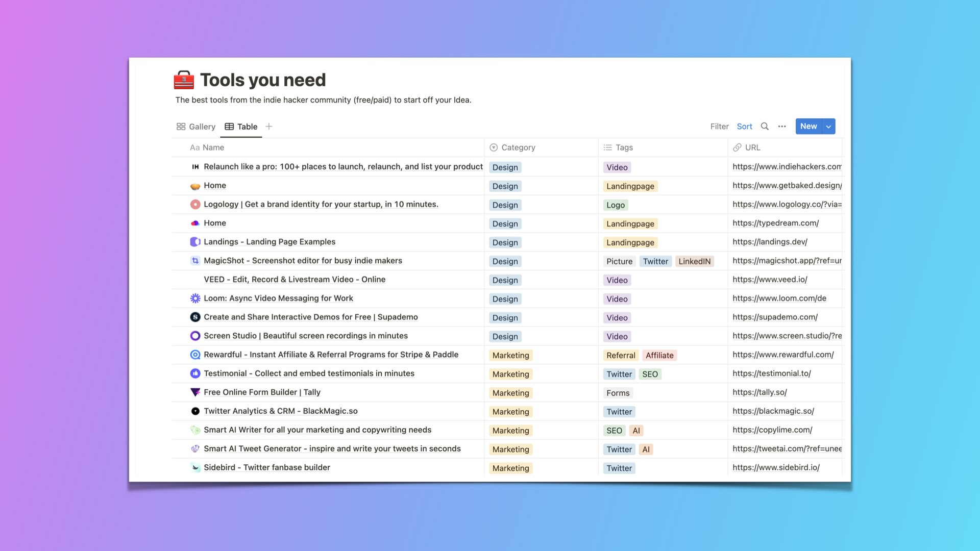Click Marketing tag in Rewardful row
Viewport: 980px width, 551px height.
tap(510, 355)
